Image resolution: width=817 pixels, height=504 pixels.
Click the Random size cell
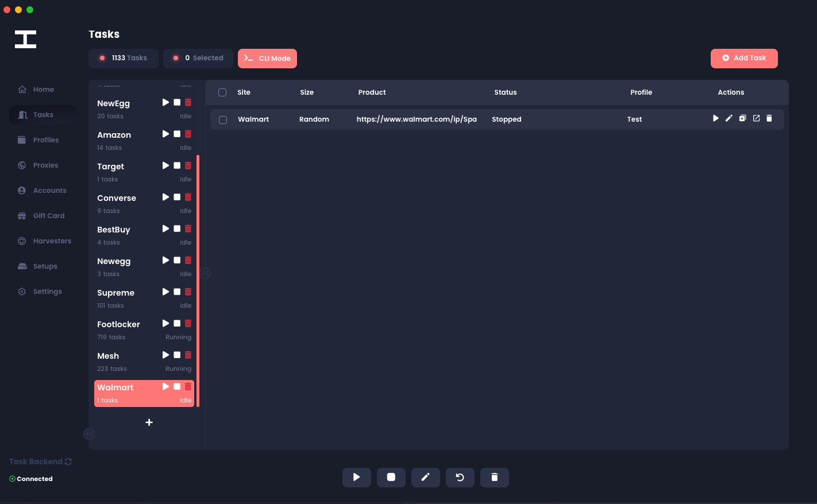(x=314, y=119)
